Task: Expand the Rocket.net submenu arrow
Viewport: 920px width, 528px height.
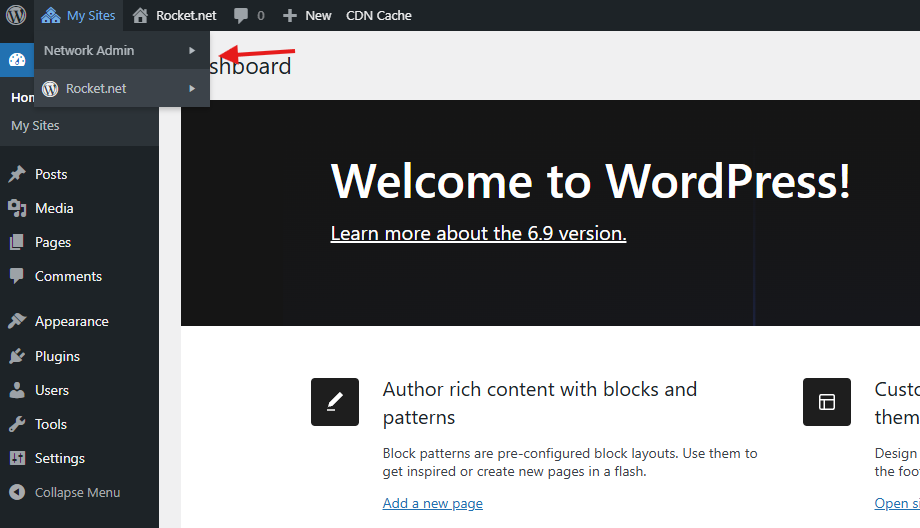Action: click(x=192, y=89)
